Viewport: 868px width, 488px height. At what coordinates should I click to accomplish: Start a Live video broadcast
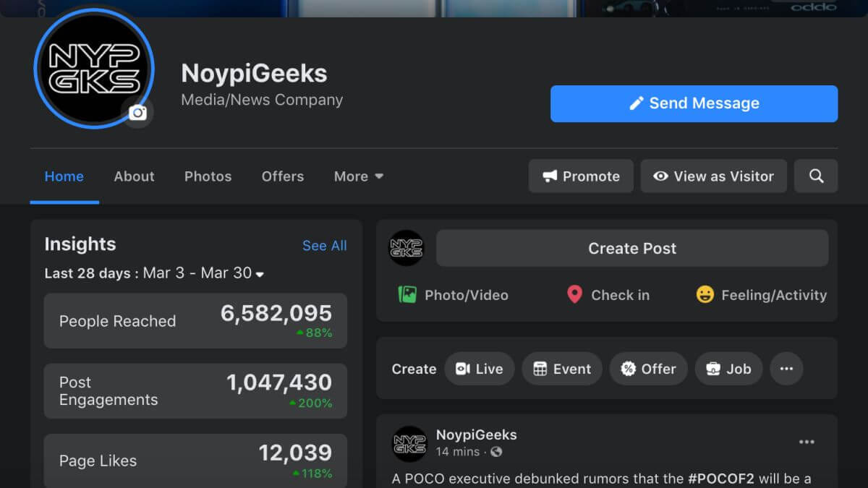[479, 369]
